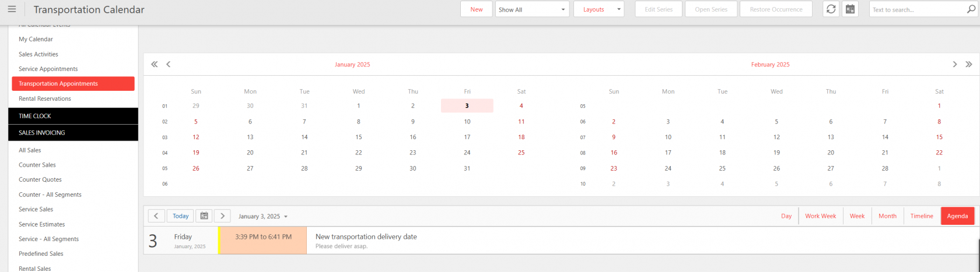Collapse the SALES INVOICING section
Screen dimensions: 980x272
pyautogui.click(x=73, y=132)
